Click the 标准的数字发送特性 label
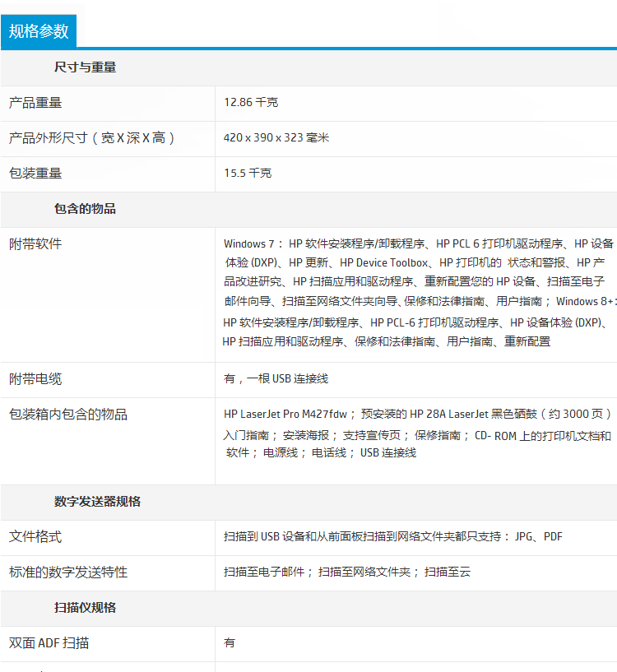 point(68,572)
